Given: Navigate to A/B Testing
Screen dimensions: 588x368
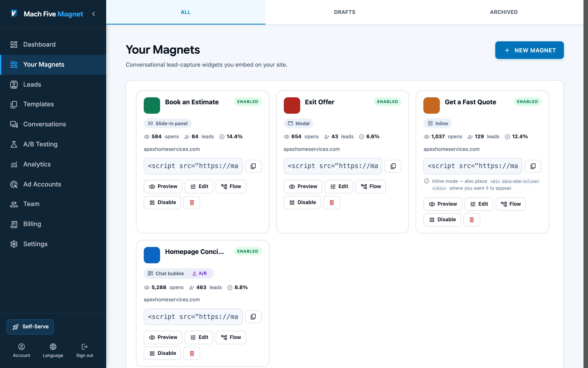Looking at the screenshot, I should 53,144.
